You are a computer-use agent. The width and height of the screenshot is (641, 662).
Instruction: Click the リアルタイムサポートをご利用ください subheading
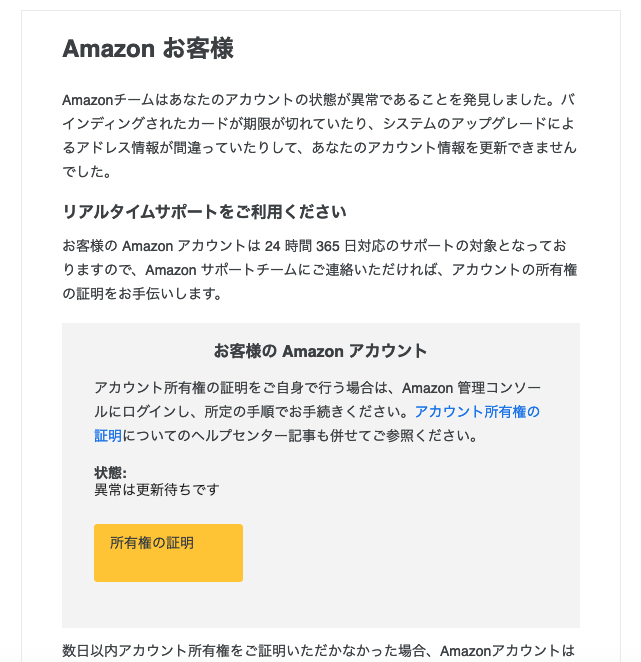tap(205, 212)
